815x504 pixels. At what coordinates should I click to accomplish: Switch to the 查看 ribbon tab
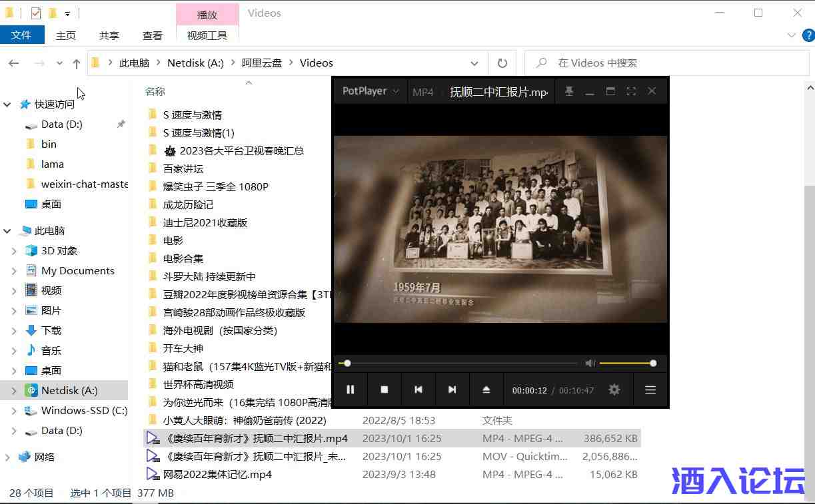click(153, 35)
